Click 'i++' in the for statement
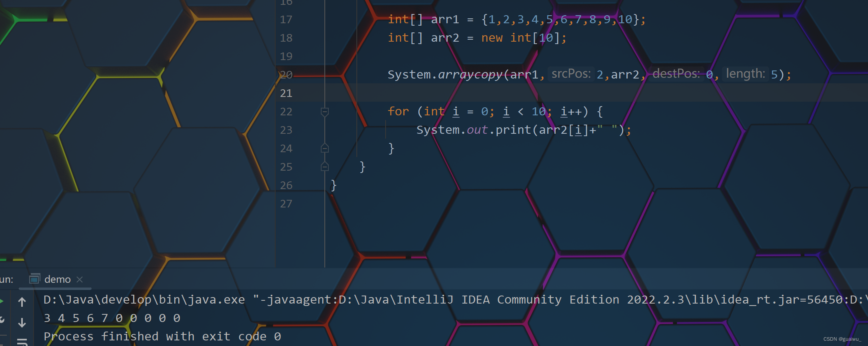The width and height of the screenshot is (868, 346). tap(571, 112)
